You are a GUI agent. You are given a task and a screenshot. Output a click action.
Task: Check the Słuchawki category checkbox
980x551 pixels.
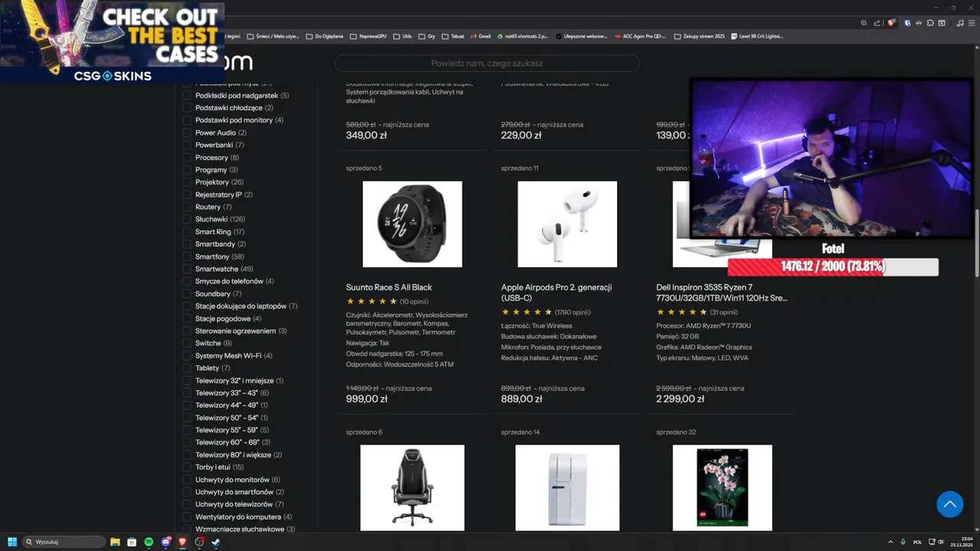click(x=187, y=220)
